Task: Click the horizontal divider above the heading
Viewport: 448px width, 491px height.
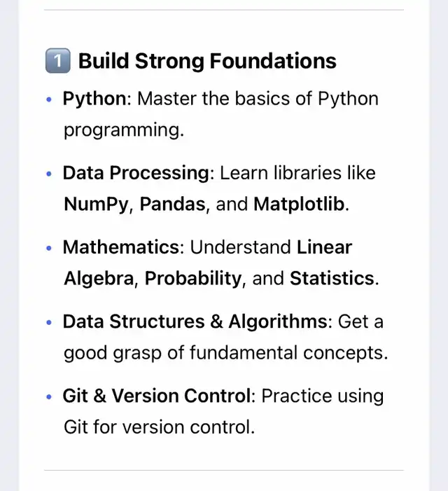Action: 224,10
